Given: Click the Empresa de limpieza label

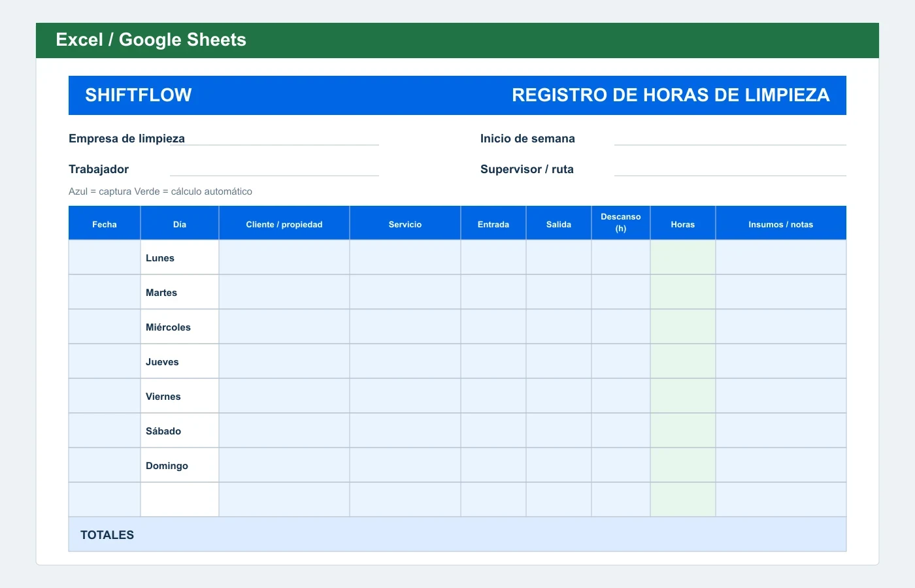Looking at the screenshot, I should pyautogui.click(x=127, y=139).
